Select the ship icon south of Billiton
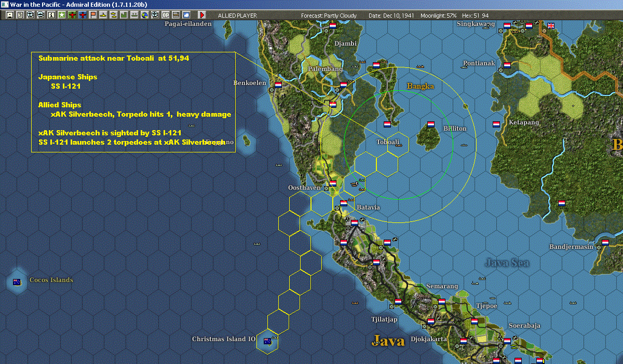 pos(465,145)
